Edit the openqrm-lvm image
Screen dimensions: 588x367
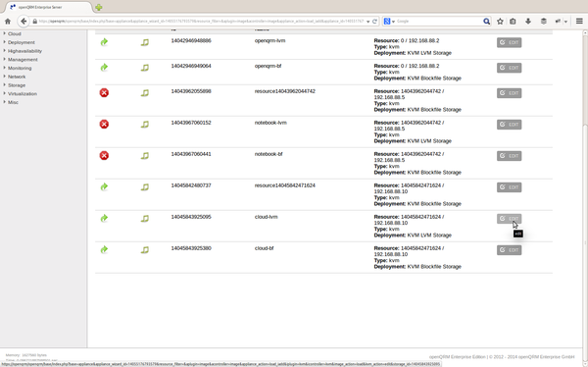[509, 42]
